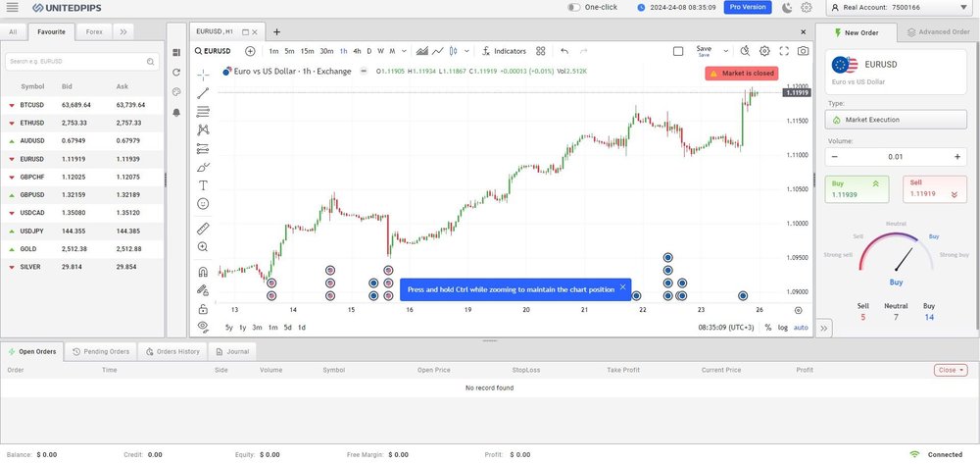Open indicator templates grid icon
This screenshot has width=980, height=464.
pos(541,51)
